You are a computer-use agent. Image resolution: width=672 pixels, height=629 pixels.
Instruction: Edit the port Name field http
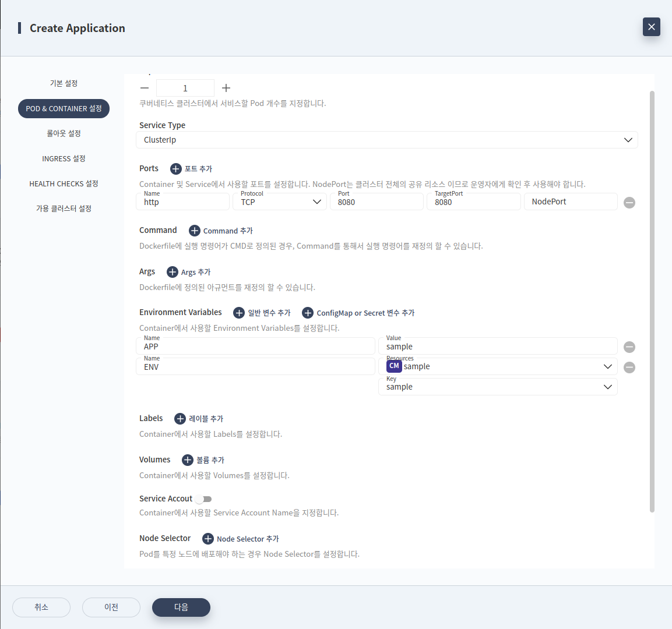tap(182, 202)
